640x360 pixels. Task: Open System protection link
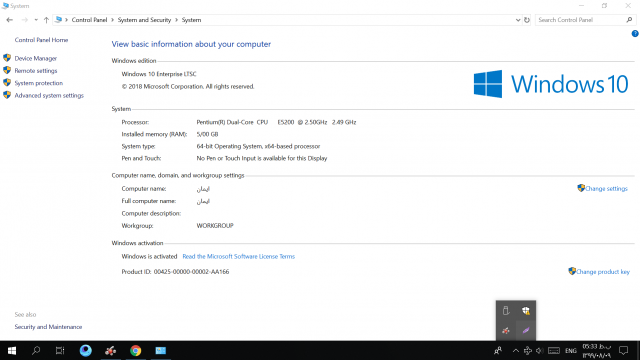39,83
